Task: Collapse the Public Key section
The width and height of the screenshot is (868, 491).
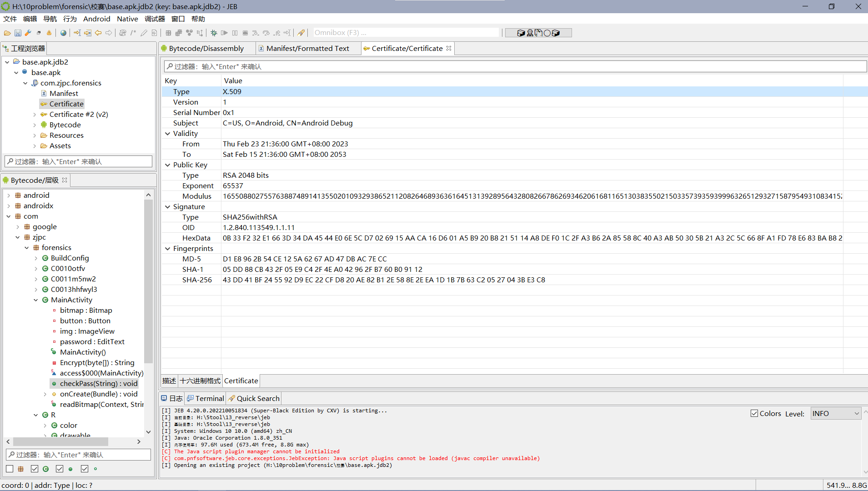Action: click(x=168, y=165)
